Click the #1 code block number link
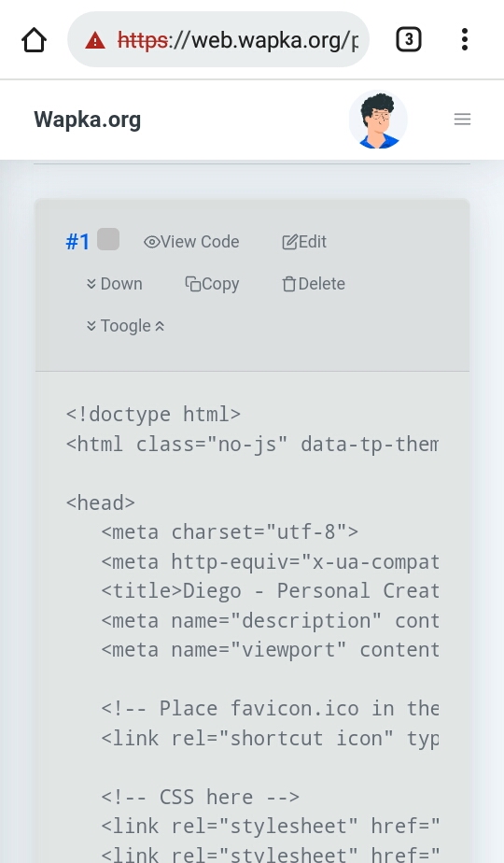Image resolution: width=504 pixels, height=863 pixels. point(77,242)
